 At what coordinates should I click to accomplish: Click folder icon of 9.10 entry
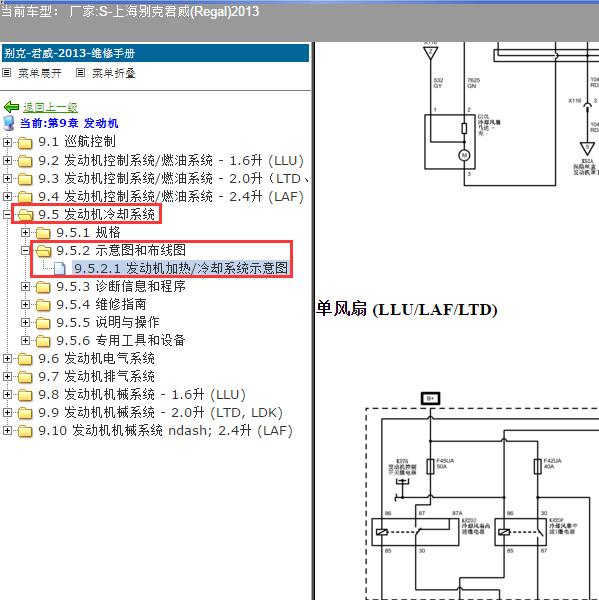point(25,430)
